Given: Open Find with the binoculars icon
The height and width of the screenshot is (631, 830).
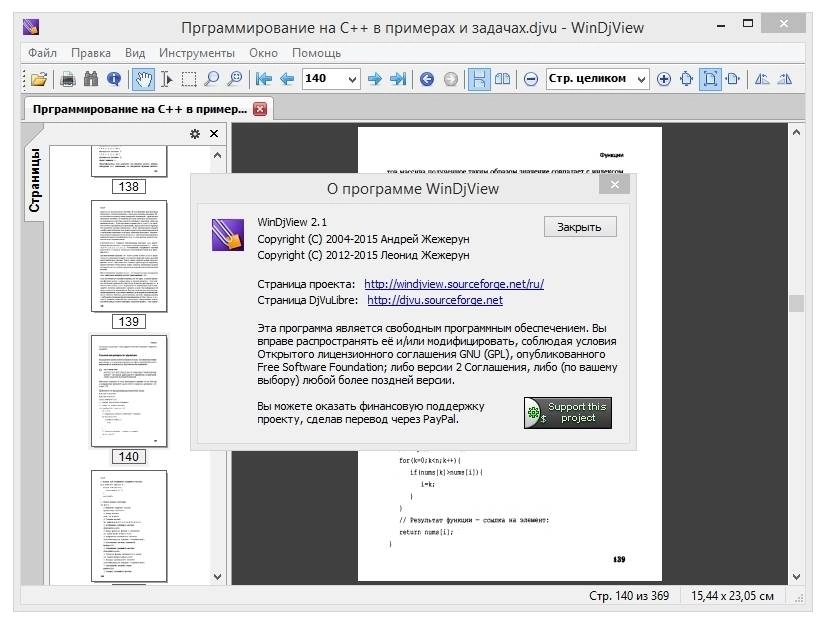Looking at the screenshot, I should [x=91, y=79].
